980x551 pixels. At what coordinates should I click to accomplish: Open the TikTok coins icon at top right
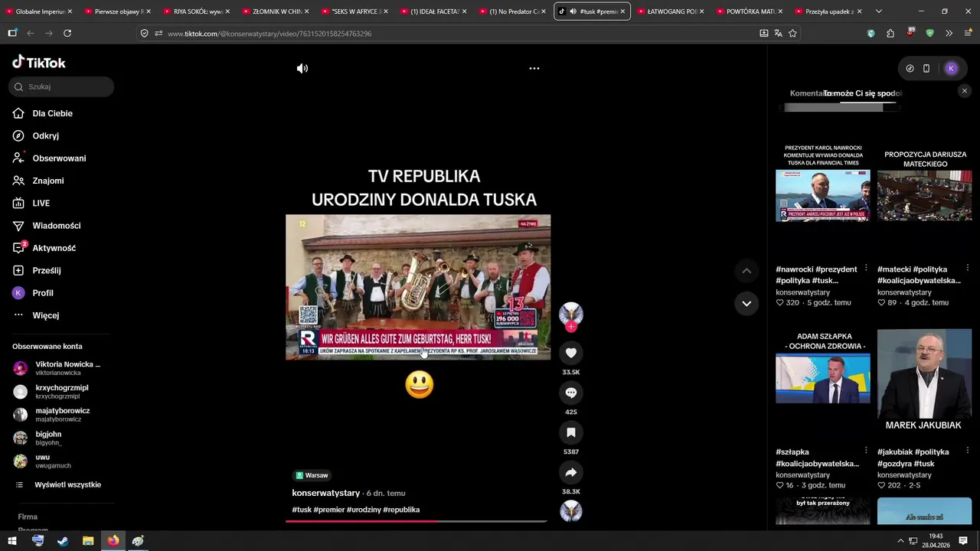pos(910,68)
